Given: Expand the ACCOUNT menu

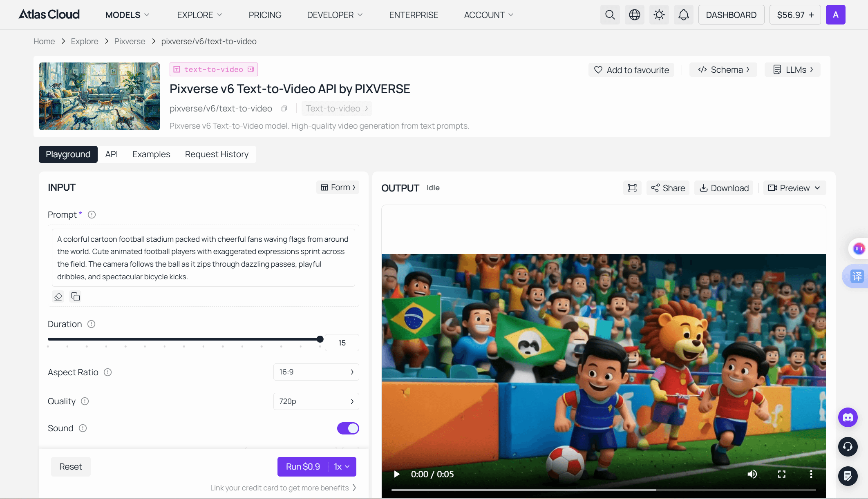Looking at the screenshot, I should 489,15.
